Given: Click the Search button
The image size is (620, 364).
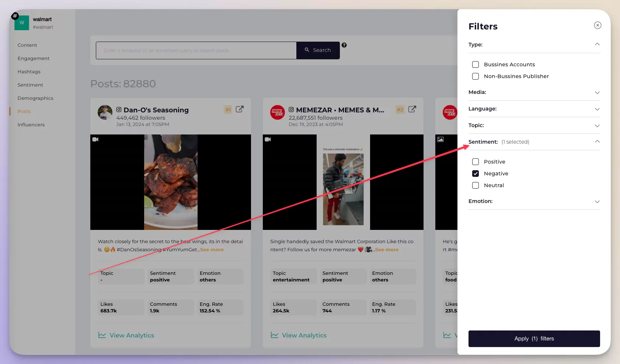Looking at the screenshot, I should (x=318, y=50).
